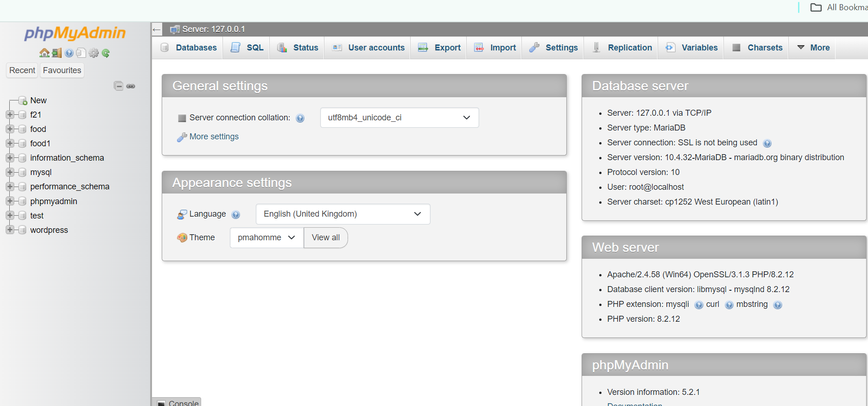Screen dimensions: 868x406
Task: Open navigation panel settings gear icon
Action: coord(94,53)
